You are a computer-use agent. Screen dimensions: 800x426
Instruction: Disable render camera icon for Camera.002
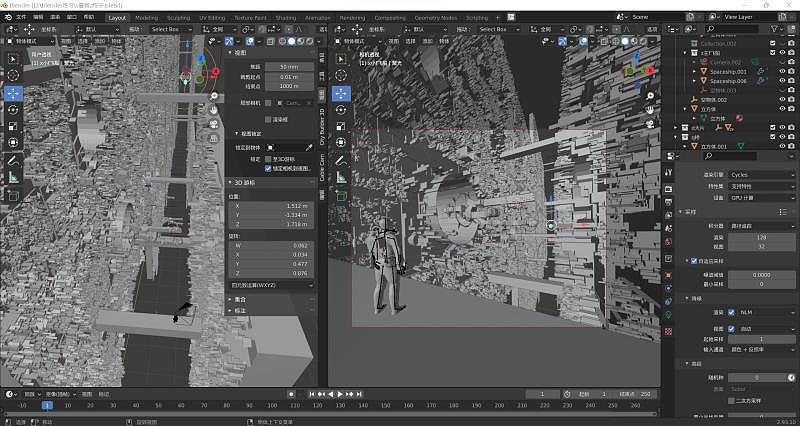[791, 62]
